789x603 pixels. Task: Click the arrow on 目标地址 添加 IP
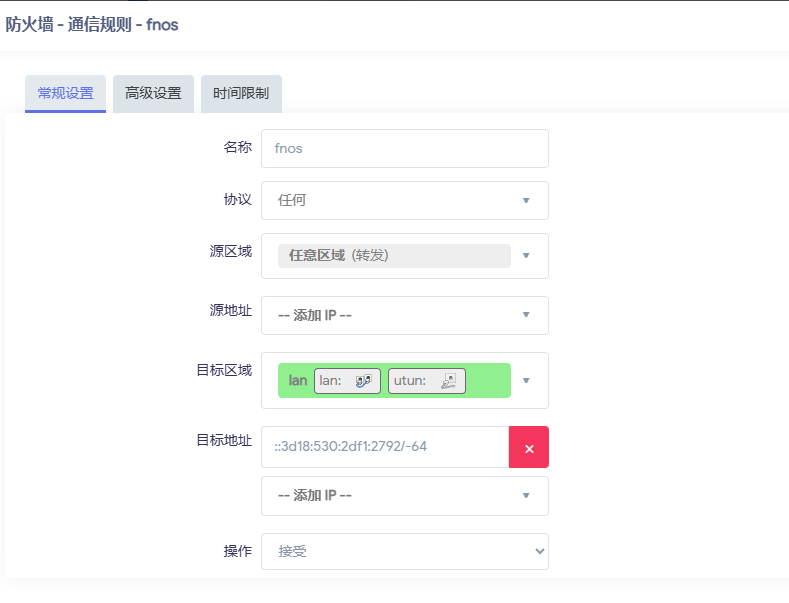pyautogui.click(x=526, y=496)
